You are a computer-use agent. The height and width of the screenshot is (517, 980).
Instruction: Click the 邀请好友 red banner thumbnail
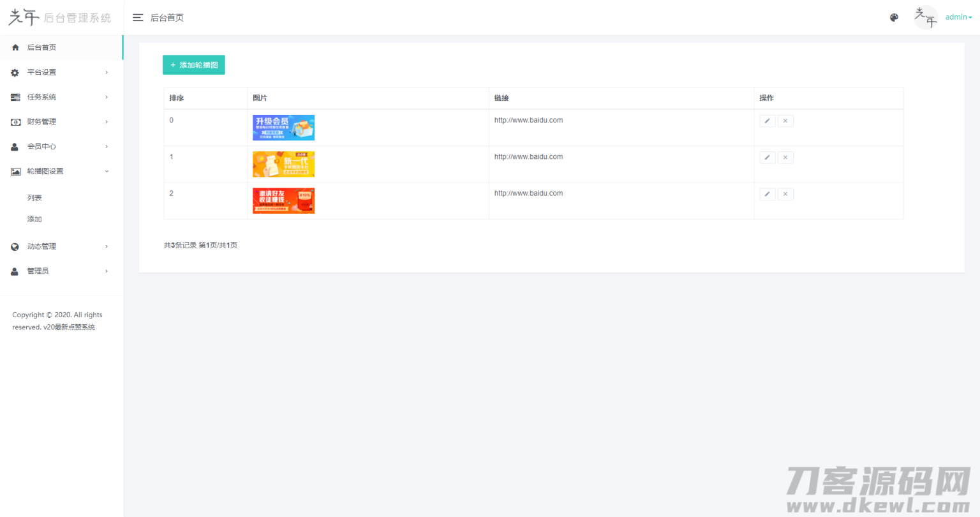283,200
